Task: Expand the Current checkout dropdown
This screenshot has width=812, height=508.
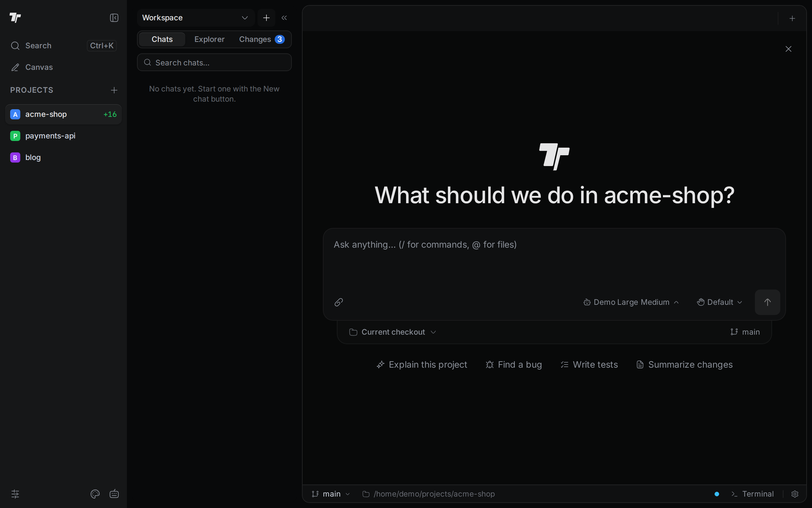Action: pos(393,332)
